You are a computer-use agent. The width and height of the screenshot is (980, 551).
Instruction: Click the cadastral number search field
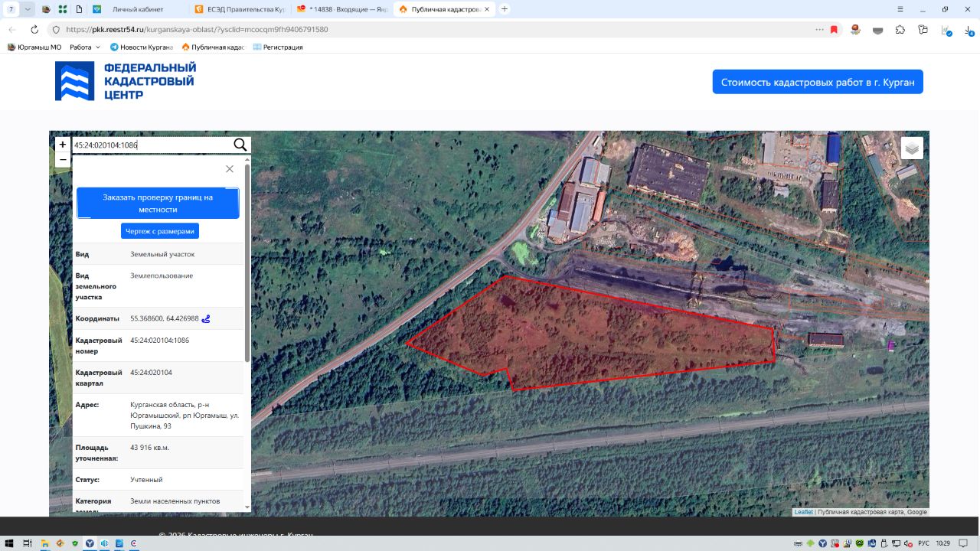(x=152, y=145)
